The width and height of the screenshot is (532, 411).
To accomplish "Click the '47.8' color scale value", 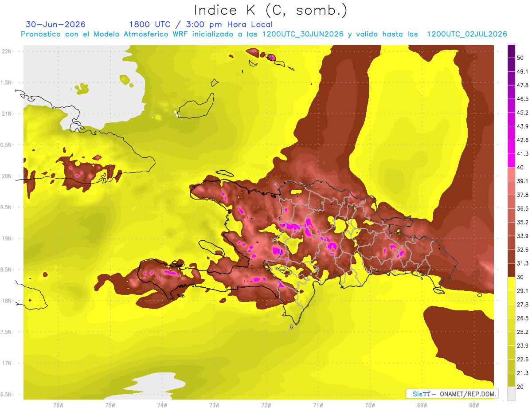I will pyautogui.click(x=523, y=85).
